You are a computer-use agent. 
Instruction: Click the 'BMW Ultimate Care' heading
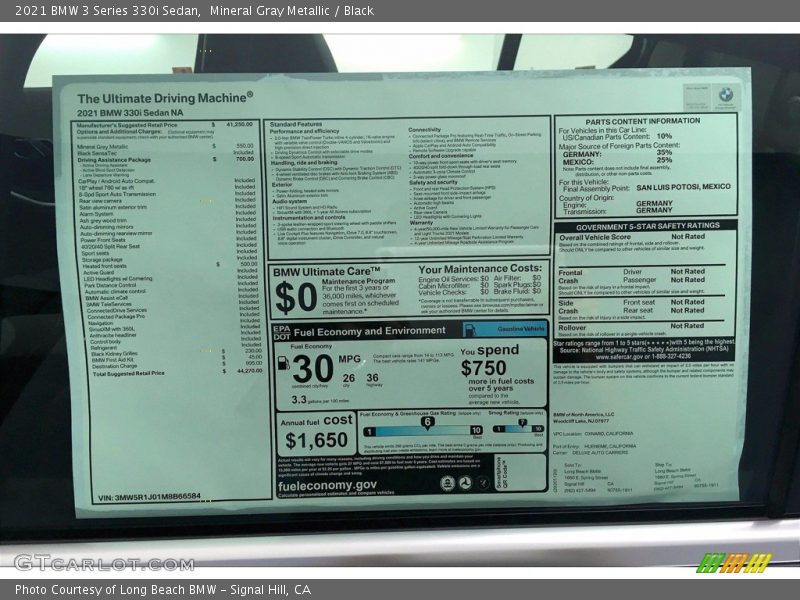[327, 272]
